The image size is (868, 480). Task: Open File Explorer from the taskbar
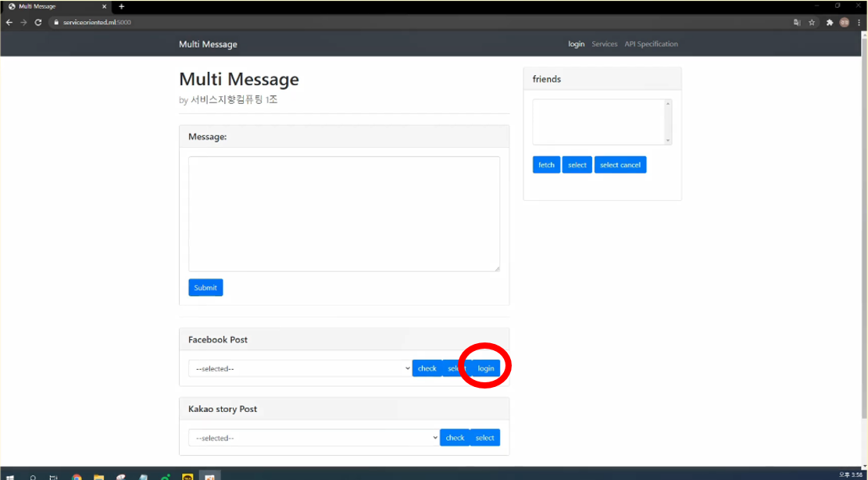coord(98,475)
